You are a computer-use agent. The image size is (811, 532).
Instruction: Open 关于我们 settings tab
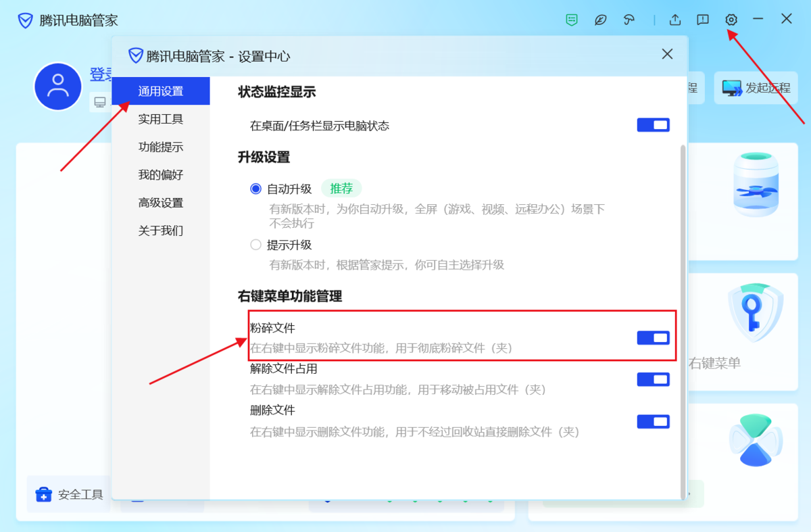161,231
